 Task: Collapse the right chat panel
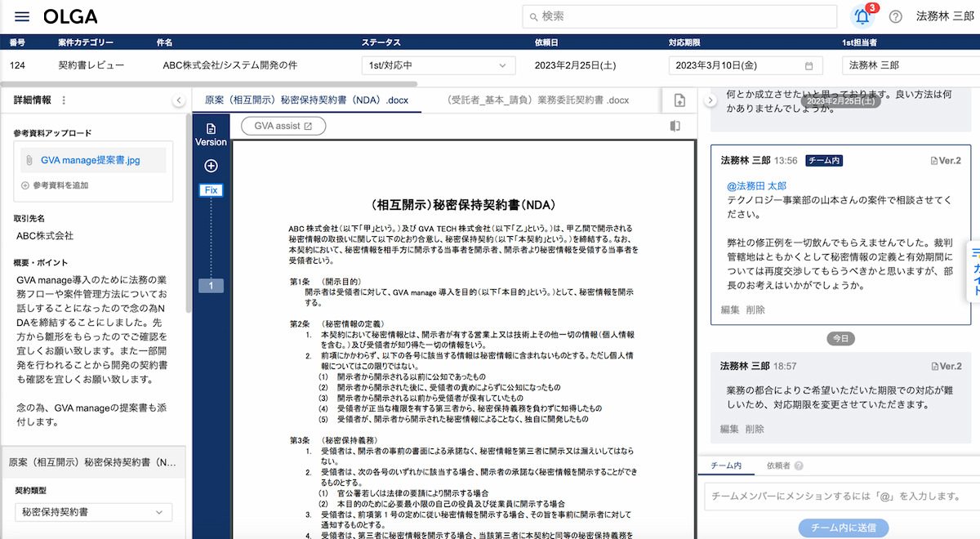[710, 100]
